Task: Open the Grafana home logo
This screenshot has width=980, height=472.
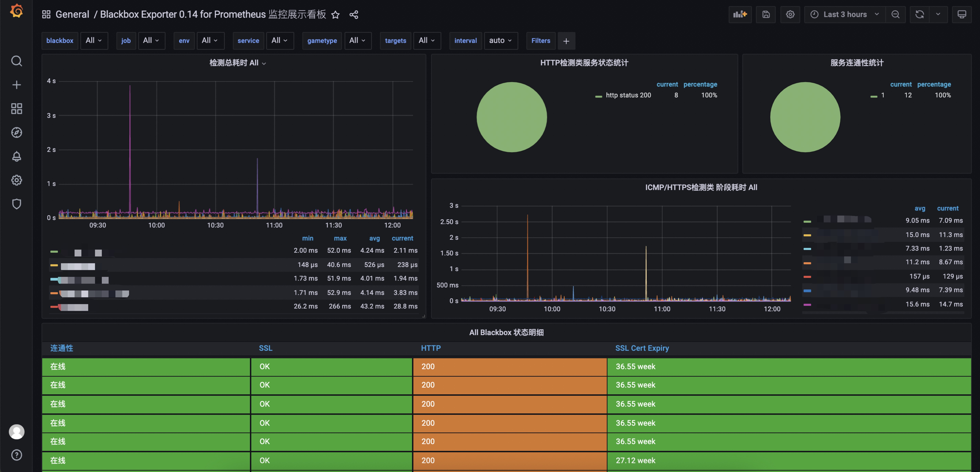Action: pos(16,11)
